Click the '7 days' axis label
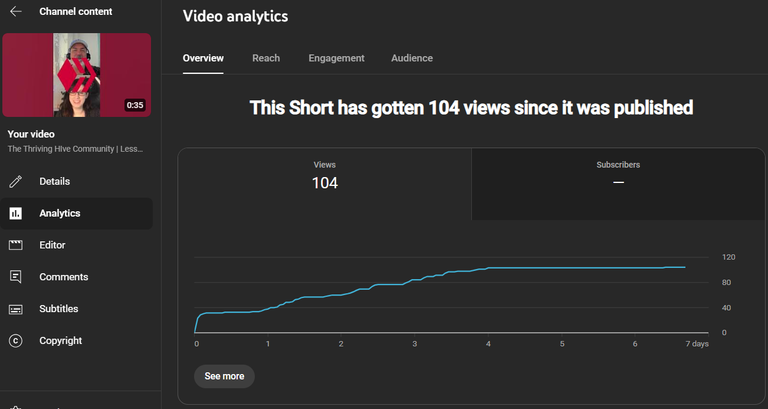 (x=696, y=344)
